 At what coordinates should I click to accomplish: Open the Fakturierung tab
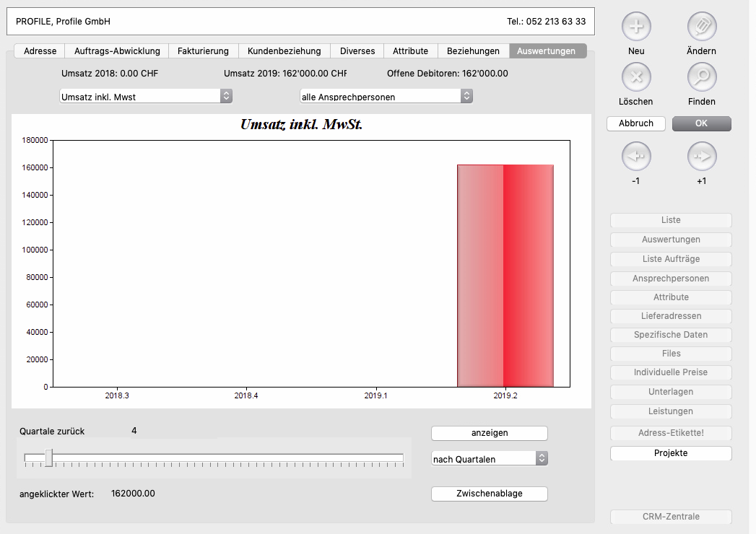(203, 51)
